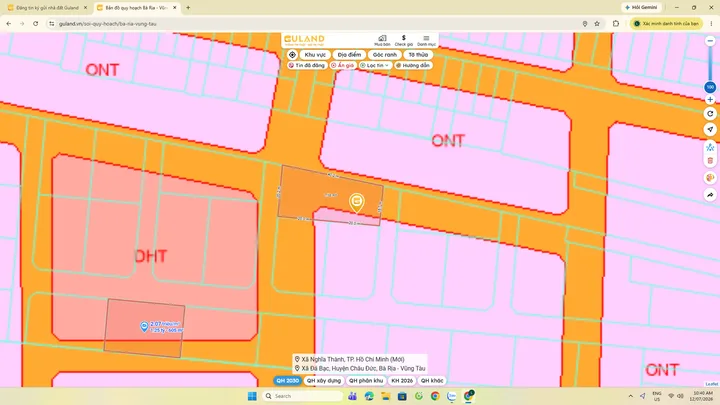
Task: Click the DHT zone label
Action: 151,256
